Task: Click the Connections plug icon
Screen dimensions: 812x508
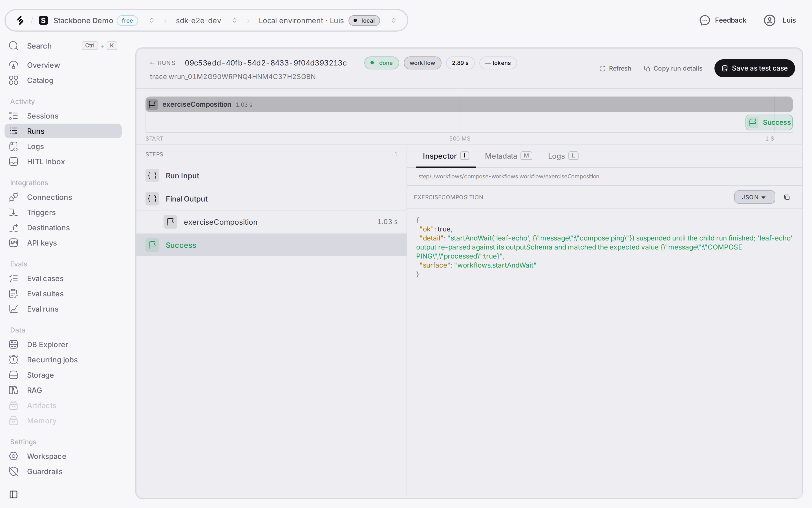Action: pos(14,197)
